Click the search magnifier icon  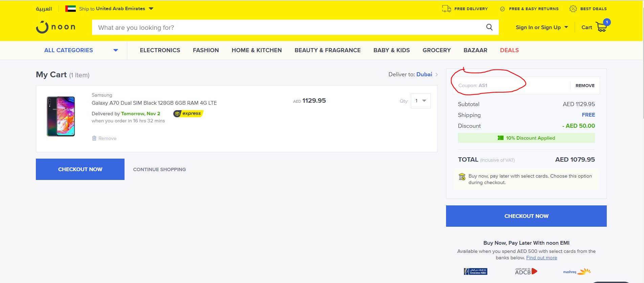click(489, 27)
